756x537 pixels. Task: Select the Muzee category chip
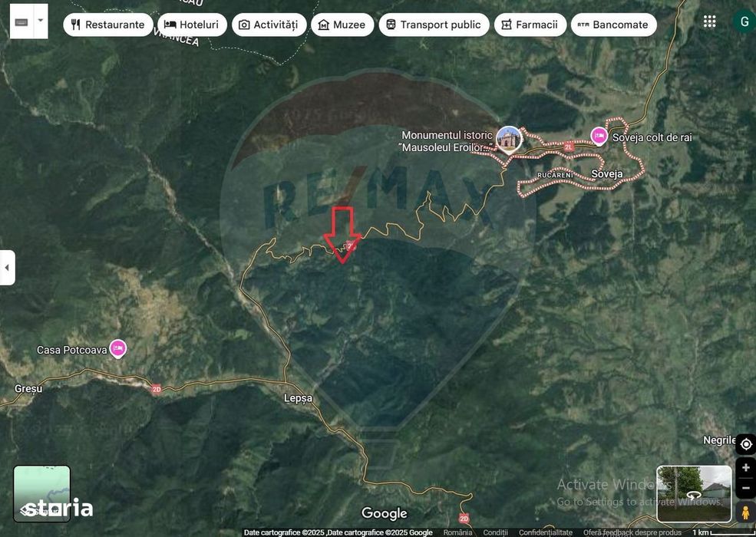click(x=342, y=25)
